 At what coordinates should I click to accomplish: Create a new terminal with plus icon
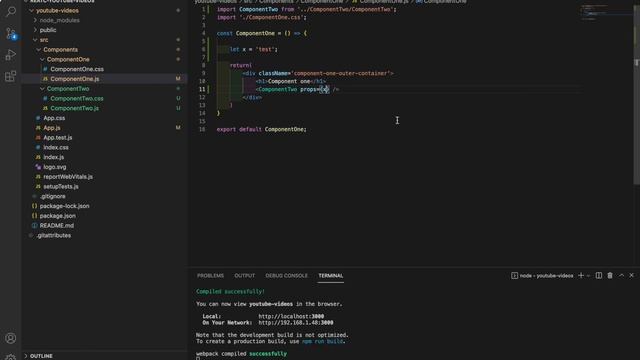580,276
